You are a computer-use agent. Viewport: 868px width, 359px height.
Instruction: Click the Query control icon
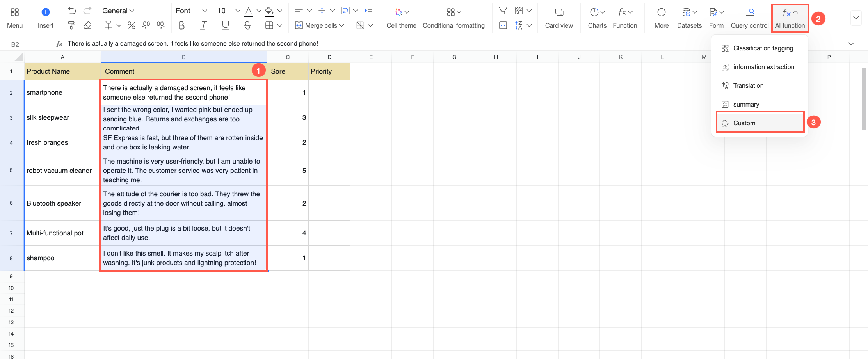(750, 18)
